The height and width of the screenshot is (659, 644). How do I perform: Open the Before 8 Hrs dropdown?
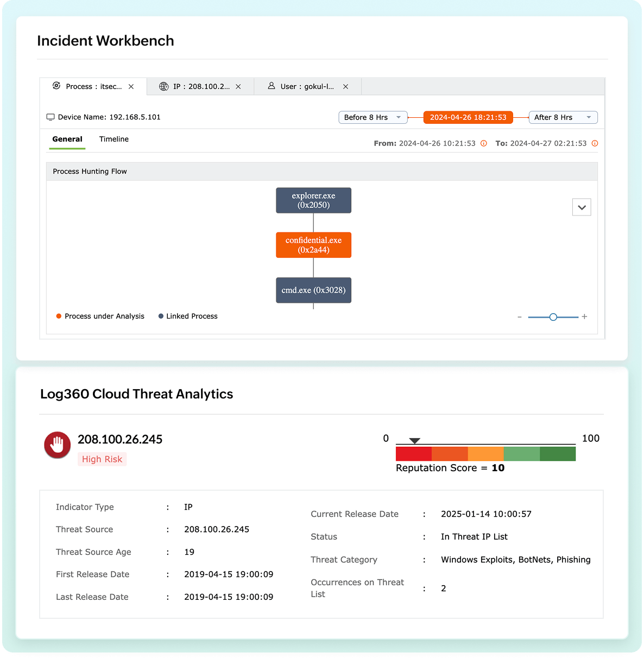click(x=373, y=117)
